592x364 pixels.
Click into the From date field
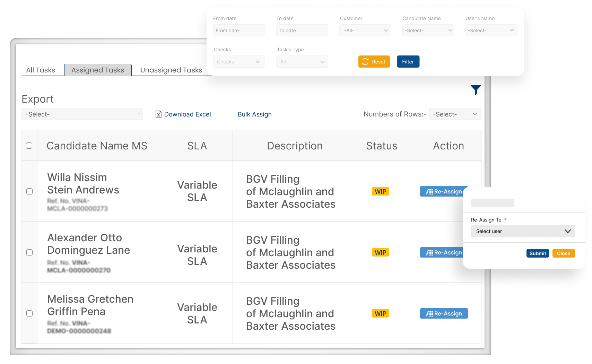[239, 31]
